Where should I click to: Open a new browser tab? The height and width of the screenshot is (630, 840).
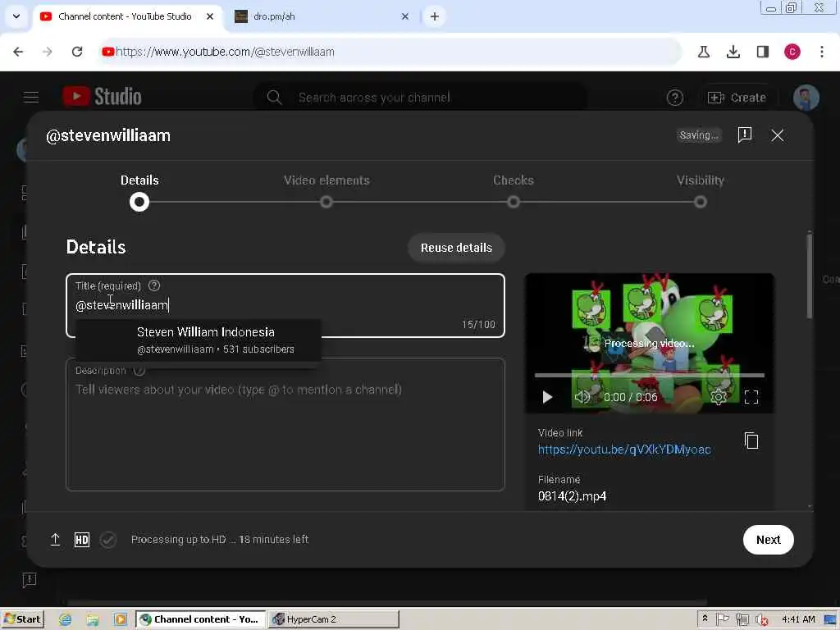(435, 16)
